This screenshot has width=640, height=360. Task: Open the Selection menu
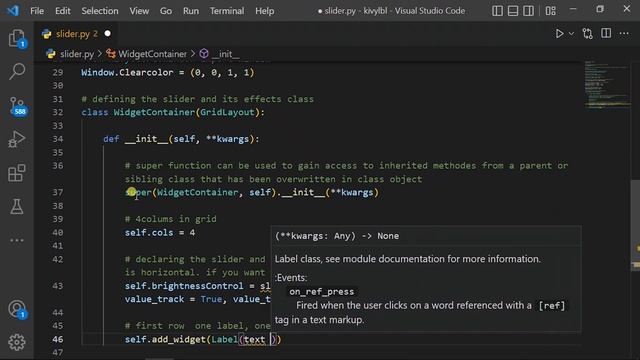click(100, 11)
